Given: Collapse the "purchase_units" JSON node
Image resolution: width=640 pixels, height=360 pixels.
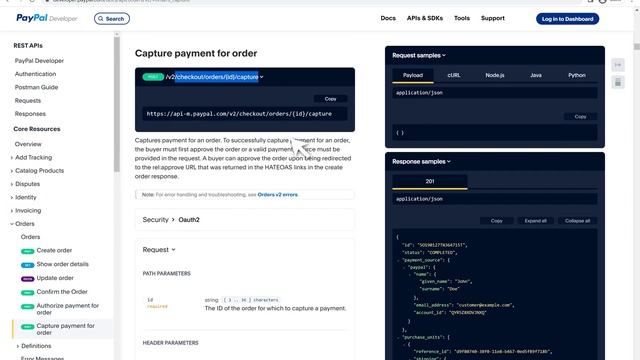Looking at the screenshot, I should [x=398, y=338].
